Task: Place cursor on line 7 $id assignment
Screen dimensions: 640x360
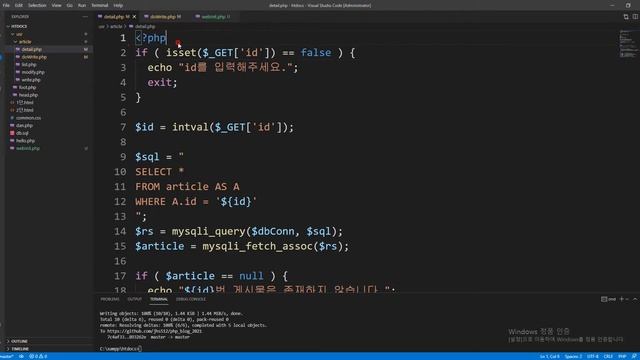Action: click(214, 127)
